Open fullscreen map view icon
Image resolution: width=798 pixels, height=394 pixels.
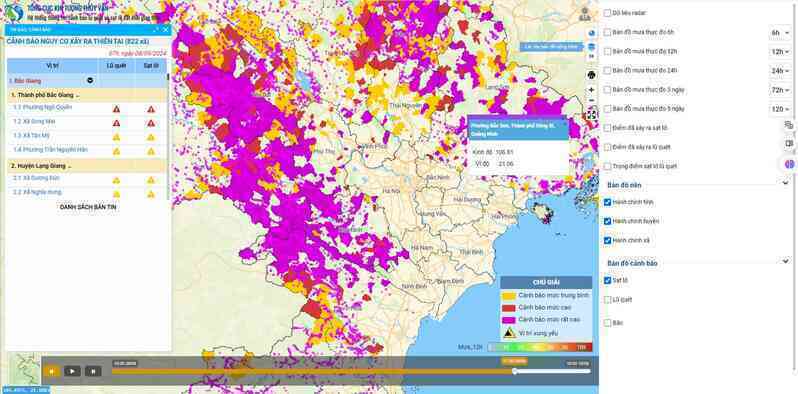(591, 114)
